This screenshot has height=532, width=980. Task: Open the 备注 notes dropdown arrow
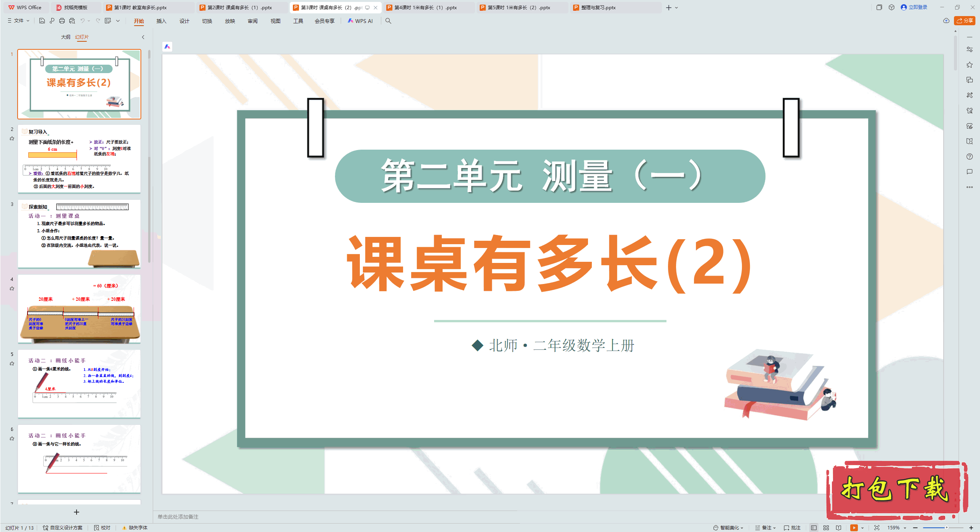(774, 527)
